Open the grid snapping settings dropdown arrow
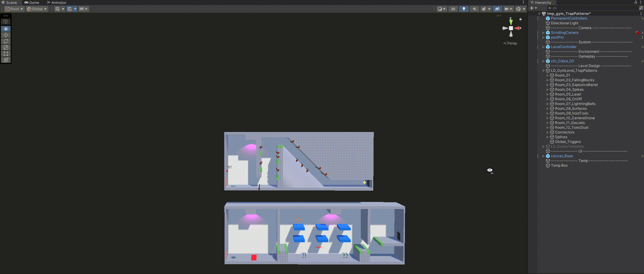Screen dimensions: 644x274 [75, 9]
